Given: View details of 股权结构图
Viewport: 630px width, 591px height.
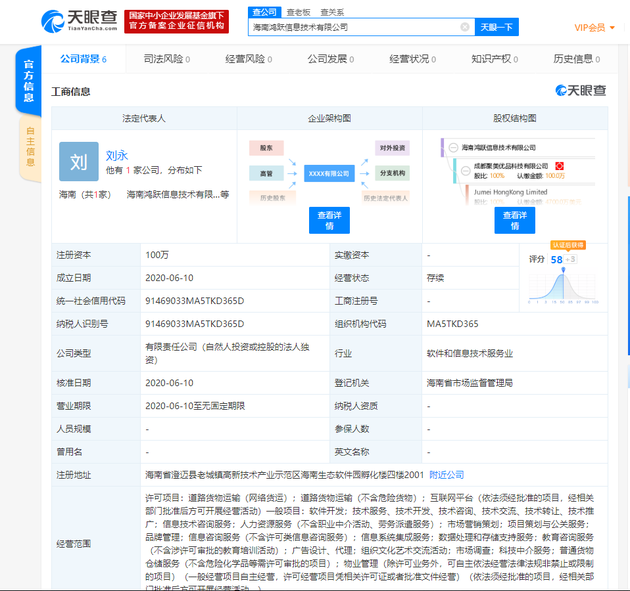Looking at the screenshot, I should click(515, 220).
